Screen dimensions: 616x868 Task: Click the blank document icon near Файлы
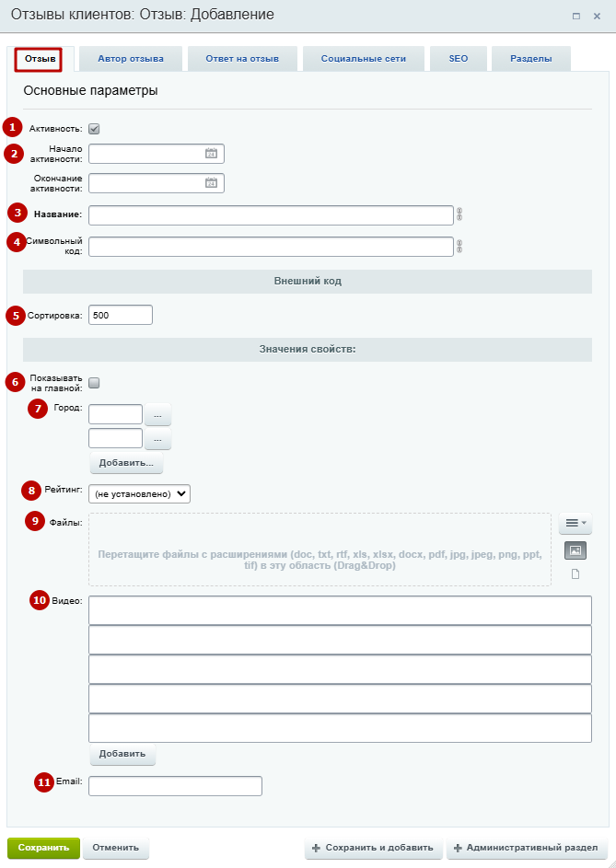575,574
